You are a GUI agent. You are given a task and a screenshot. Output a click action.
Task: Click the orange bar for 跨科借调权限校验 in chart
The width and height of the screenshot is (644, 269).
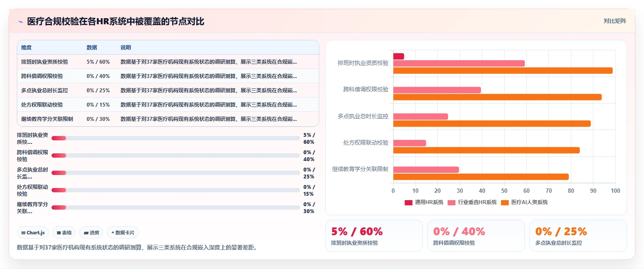pos(497,97)
